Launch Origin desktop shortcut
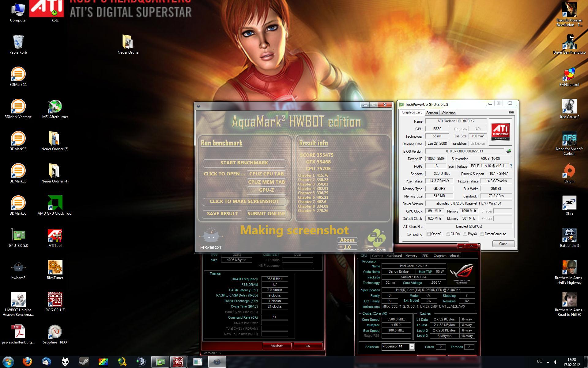Screen dimensions: 588x368 coord(569,173)
